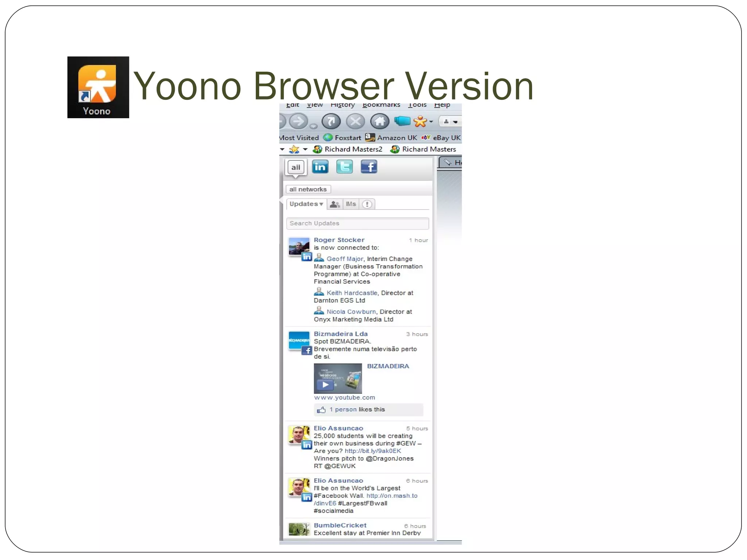This screenshot has height=560, width=747.
Task: Click the person icon next to Keith Hardcastle
Action: [319, 292]
